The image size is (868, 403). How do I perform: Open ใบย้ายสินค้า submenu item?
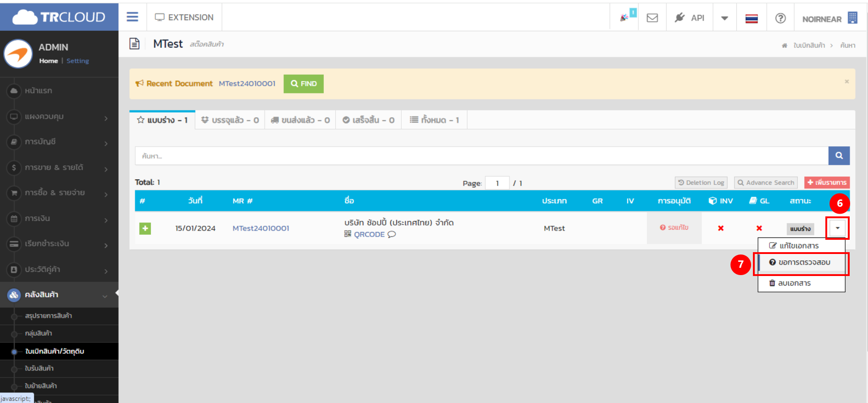click(x=41, y=386)
